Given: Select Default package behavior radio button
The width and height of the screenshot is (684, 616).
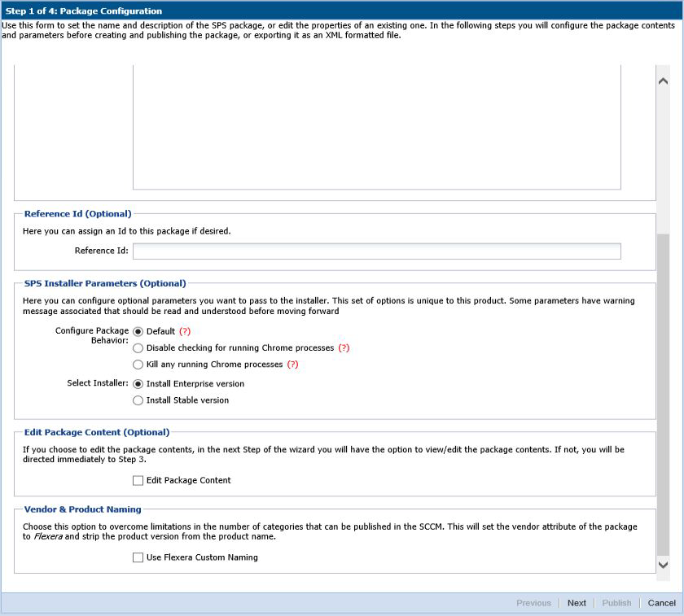Looking at the screenshot, I should click(138, 331).
